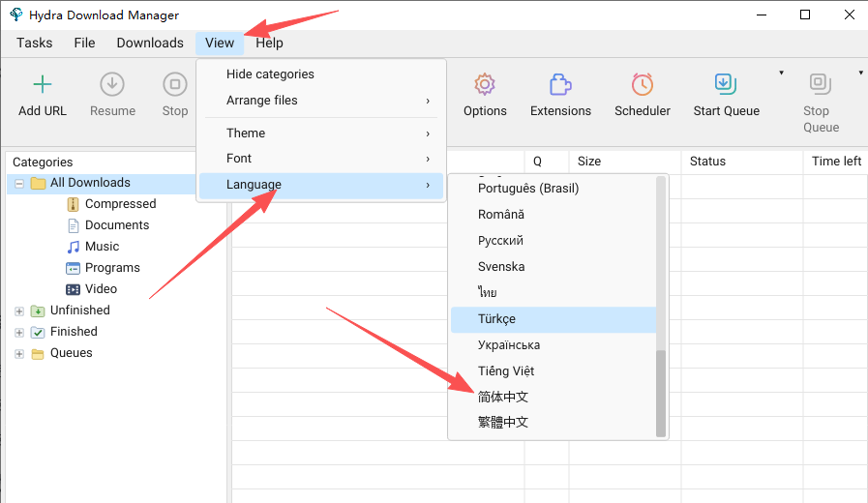868x503 pixels.
Task: Open the Extensions puzzle icon
Action: pyautogui.click(x=560, y=84)
